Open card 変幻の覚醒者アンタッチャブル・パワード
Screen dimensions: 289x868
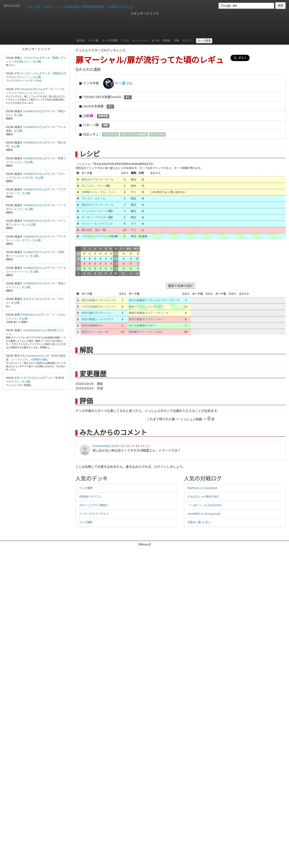[154, 300]
